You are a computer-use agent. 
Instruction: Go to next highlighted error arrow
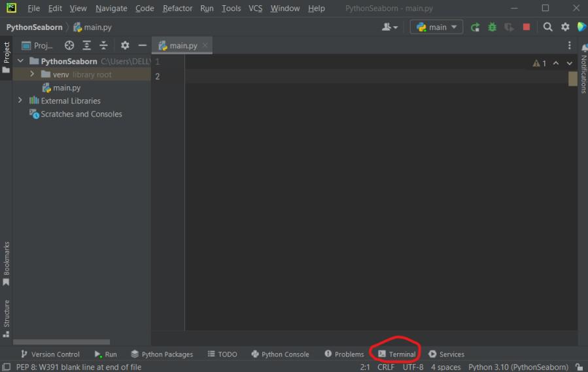(x=569, y=63)
